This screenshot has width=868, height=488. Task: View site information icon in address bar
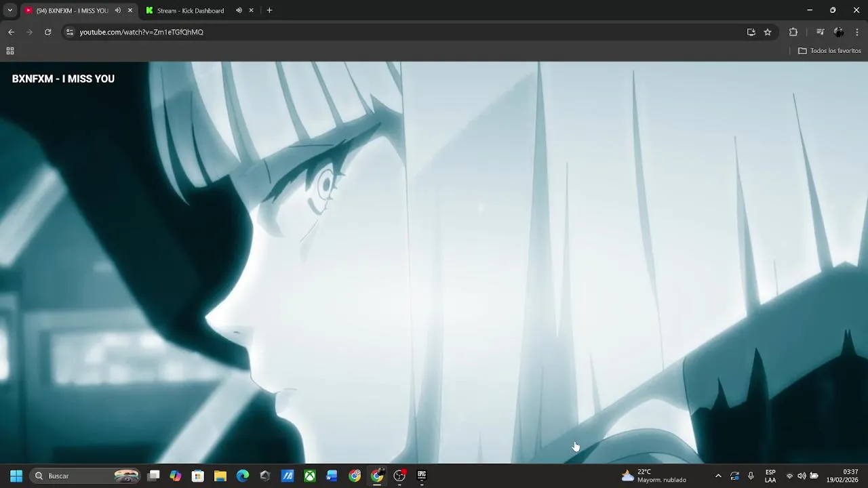click(x=69, y=32)
